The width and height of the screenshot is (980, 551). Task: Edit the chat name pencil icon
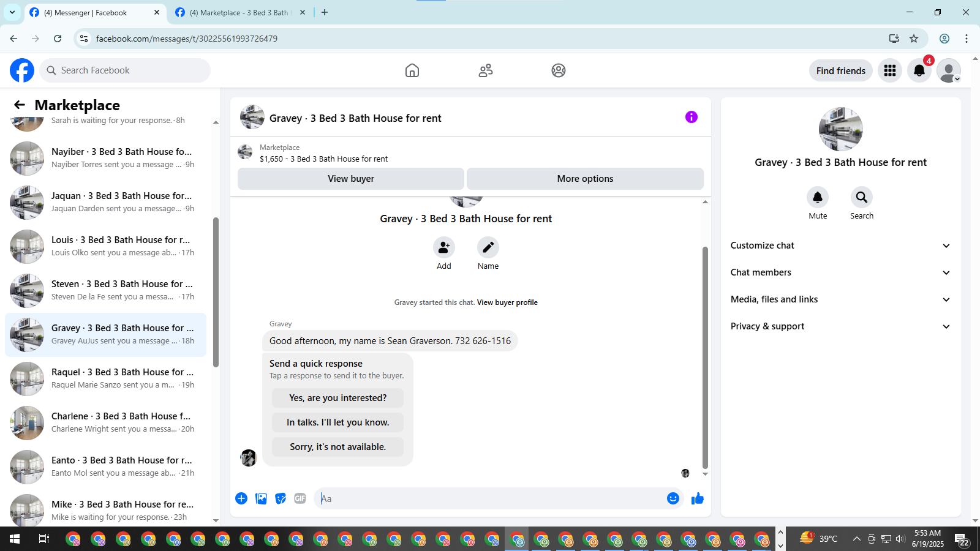point(488,247)
